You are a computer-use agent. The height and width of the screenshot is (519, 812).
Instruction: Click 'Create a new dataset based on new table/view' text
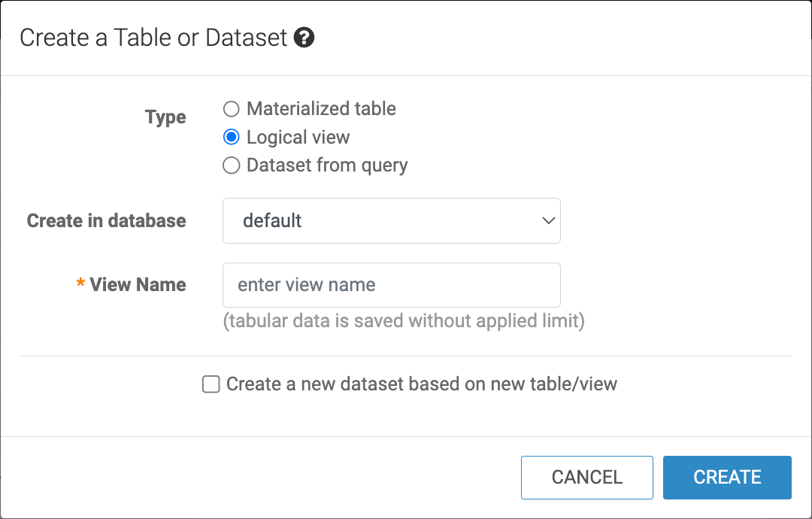tap(421, 384)
